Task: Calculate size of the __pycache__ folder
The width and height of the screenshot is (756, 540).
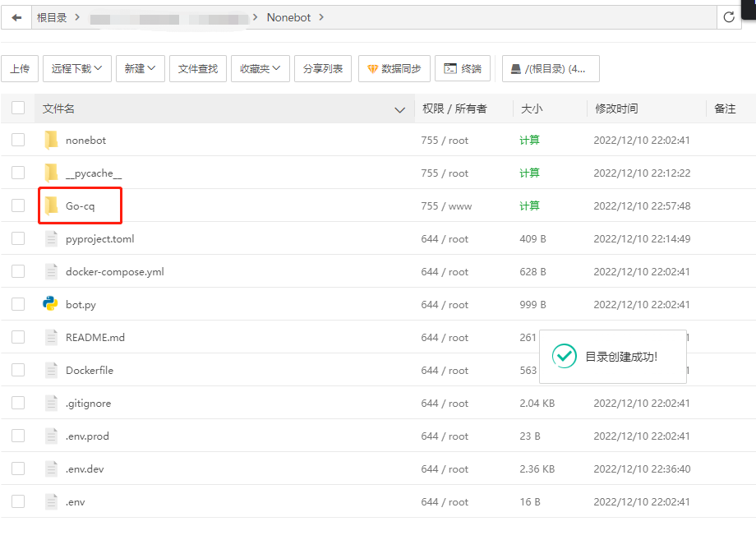Action: 529,173
